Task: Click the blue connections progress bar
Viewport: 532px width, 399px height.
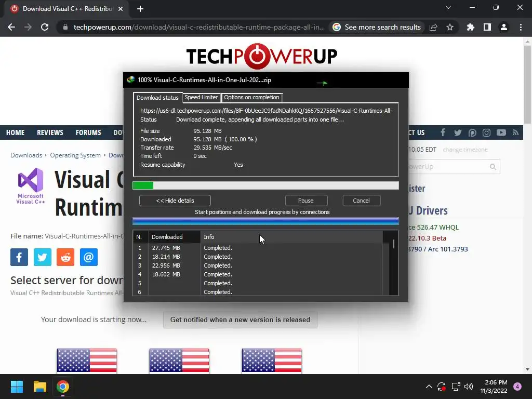Action: [265, 221]
